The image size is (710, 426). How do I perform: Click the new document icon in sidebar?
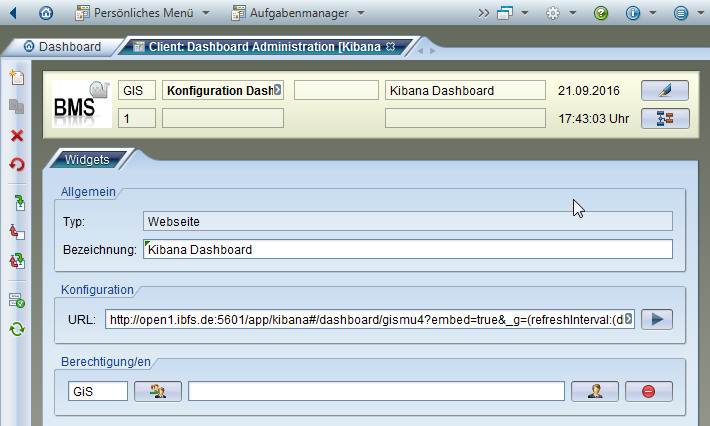click(x=16, y=78)
